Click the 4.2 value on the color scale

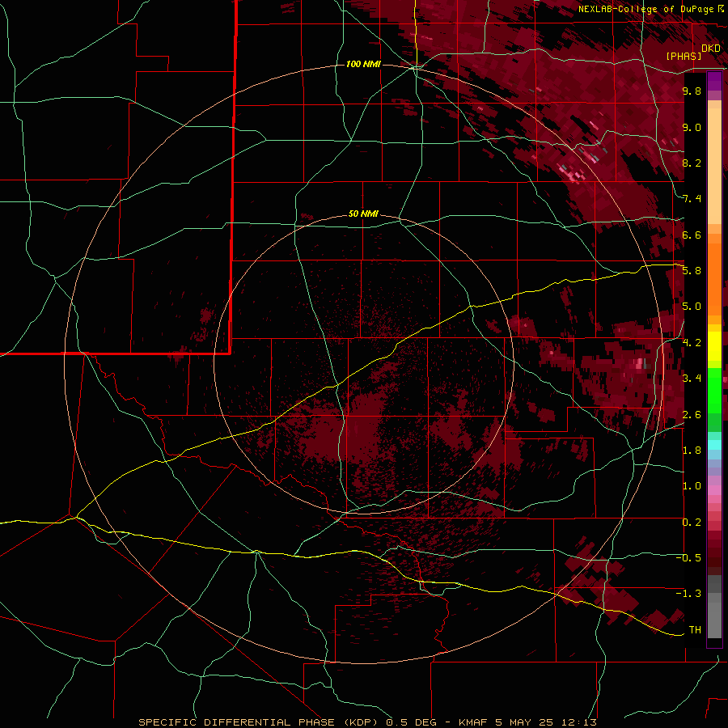pyautogui.click(x=692, y=343)
